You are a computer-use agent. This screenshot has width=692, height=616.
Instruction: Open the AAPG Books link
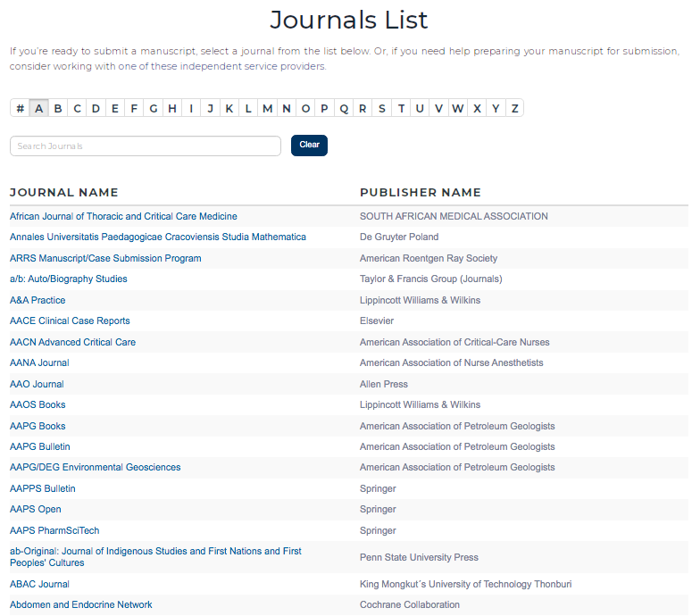38,426
